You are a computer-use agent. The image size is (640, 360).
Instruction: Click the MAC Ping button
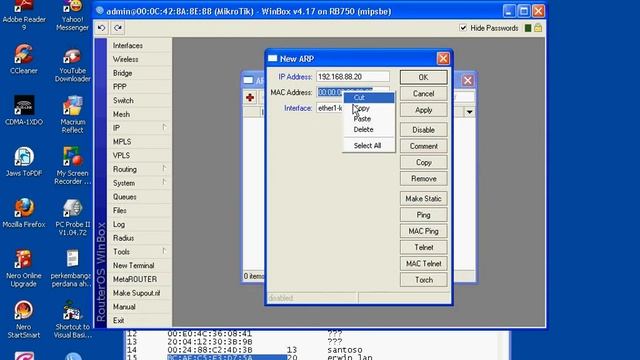pos(423,231)
